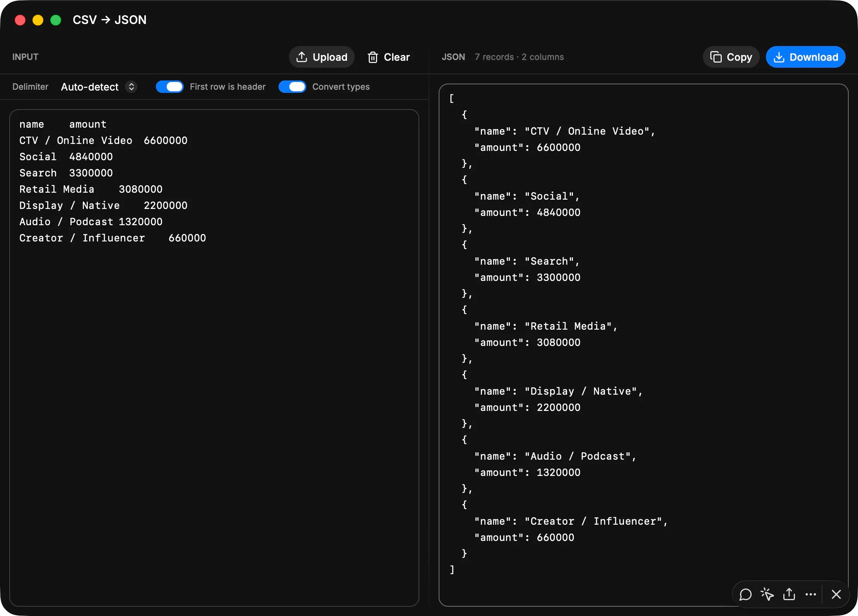This screenshot has height=616, width=858.
Task: Clear the CSV input
Action: point(388,57)
